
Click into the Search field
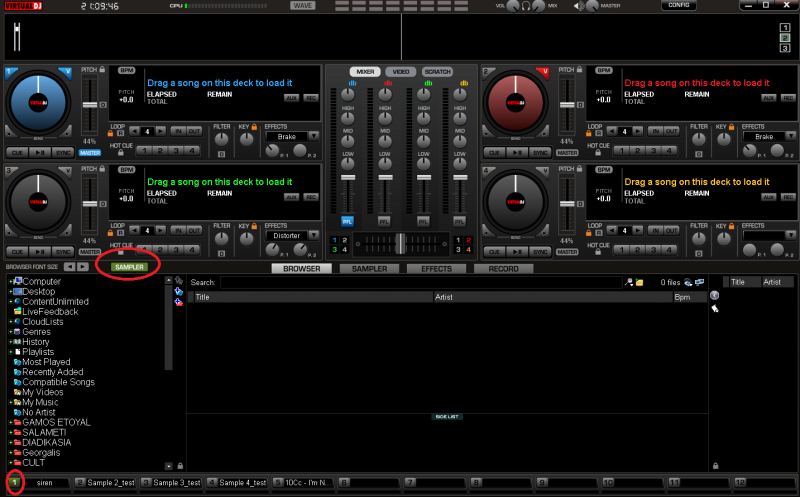(x=421, y=282)
